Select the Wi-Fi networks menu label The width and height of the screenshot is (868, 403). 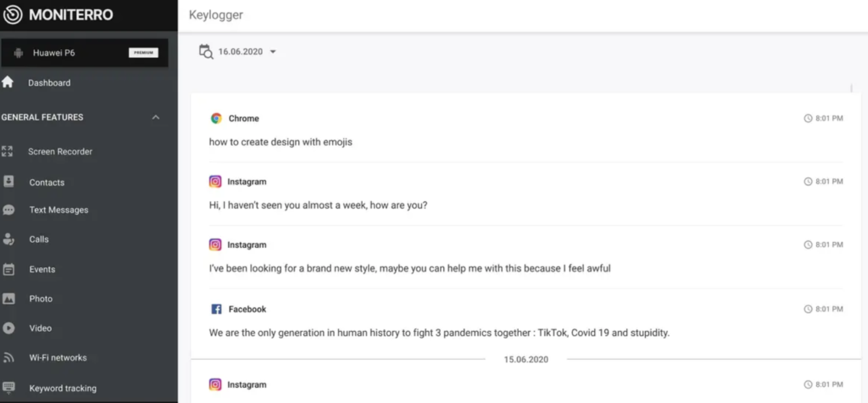click(58, 357)
